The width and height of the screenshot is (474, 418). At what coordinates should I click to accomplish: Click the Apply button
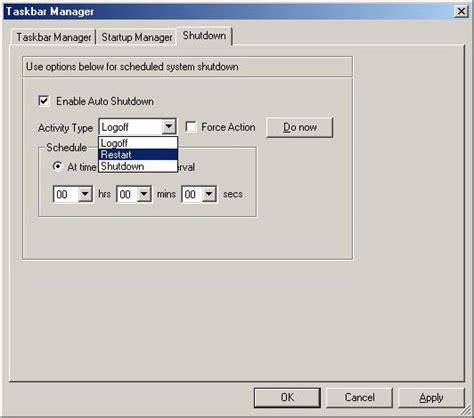(431, 397)
